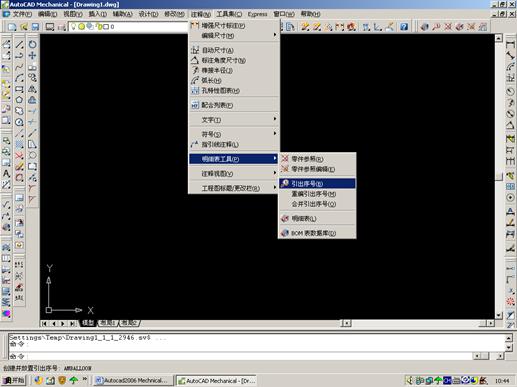Open the 插入(I) menu
517x387 pixels.
point(97,14)
